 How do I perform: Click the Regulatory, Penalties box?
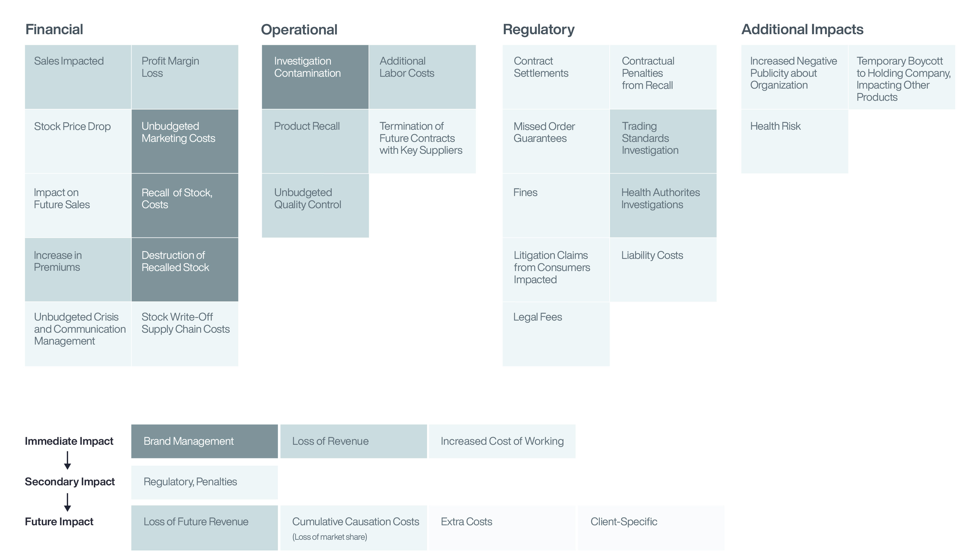click(204, 482)
